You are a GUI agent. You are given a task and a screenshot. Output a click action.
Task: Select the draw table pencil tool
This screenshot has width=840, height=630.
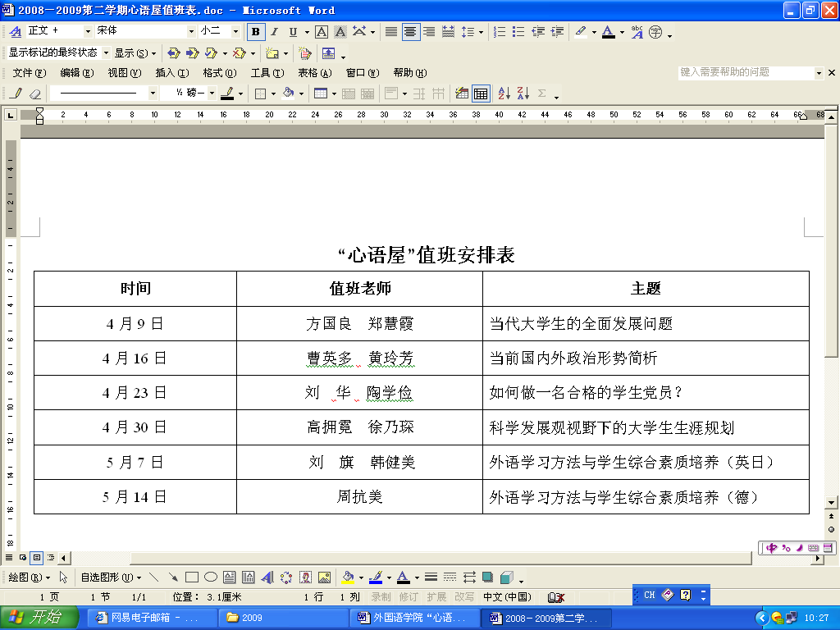(x=16, y=94)
